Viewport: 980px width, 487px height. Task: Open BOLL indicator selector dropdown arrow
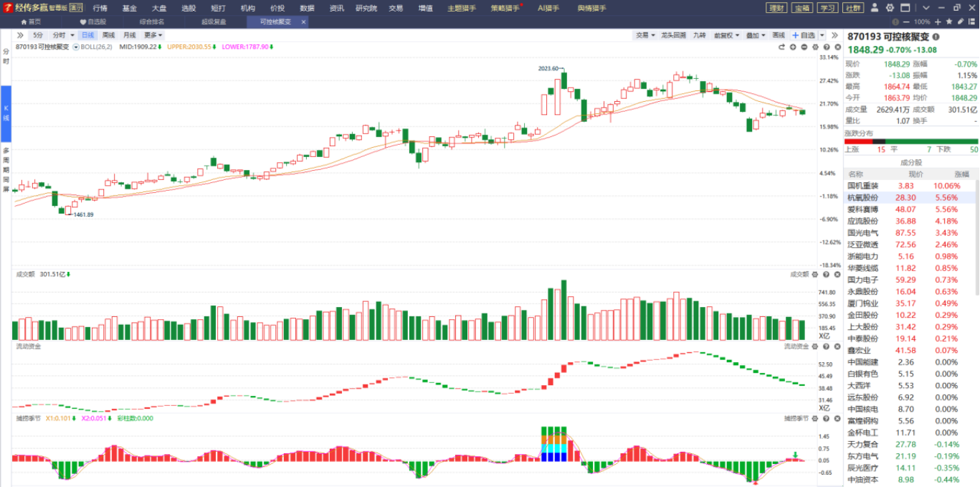point(76,47)
